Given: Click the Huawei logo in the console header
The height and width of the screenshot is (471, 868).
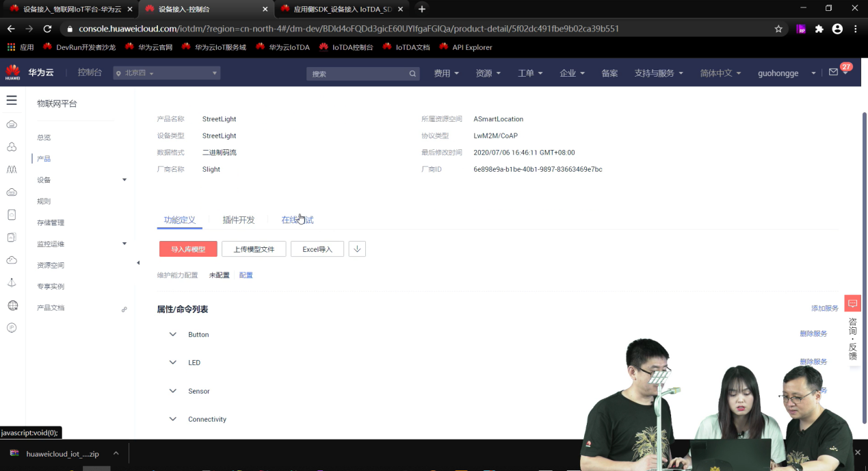Looking at the screenshot, I should 12,73.
